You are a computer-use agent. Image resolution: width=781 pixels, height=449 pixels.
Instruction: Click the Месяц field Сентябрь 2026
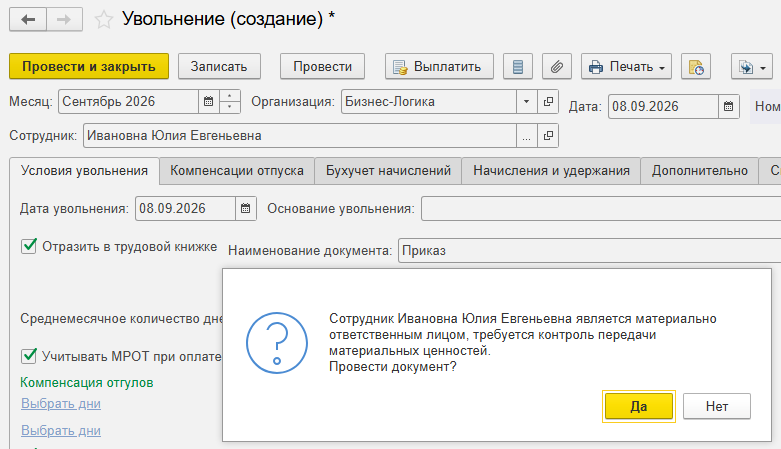129,102
